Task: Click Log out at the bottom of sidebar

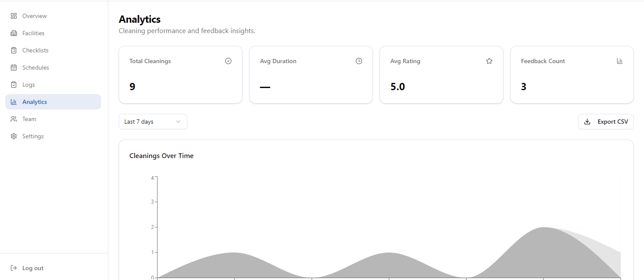Action: pos(32,268)
